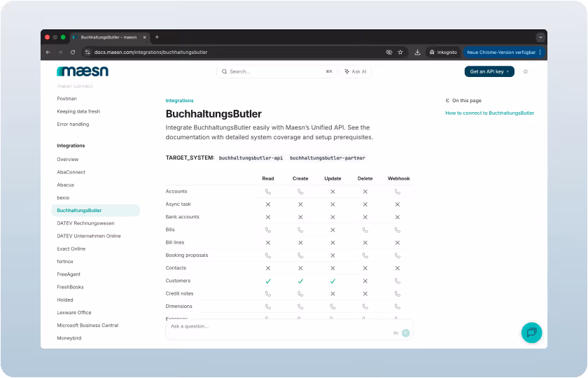Select Abacus in sidebar

(65, 185)
